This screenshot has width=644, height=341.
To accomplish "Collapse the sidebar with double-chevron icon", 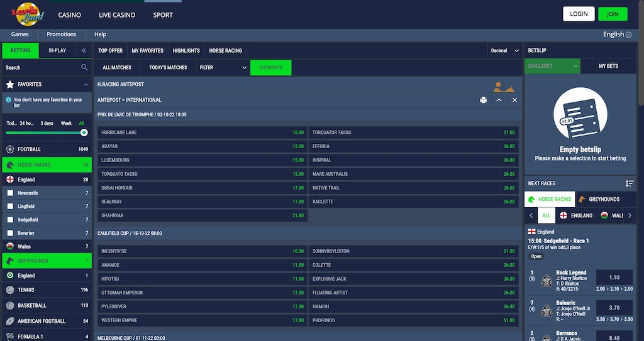I will (x=84, y=50).
